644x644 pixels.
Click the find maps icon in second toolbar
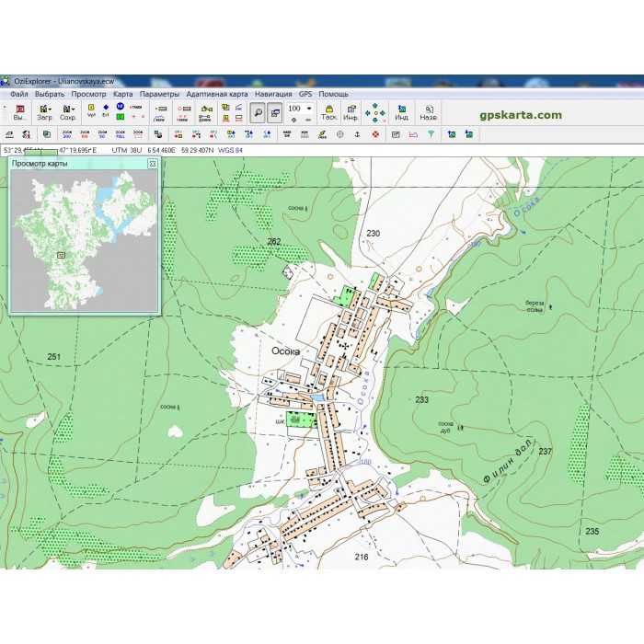click(x=157, y=134)
